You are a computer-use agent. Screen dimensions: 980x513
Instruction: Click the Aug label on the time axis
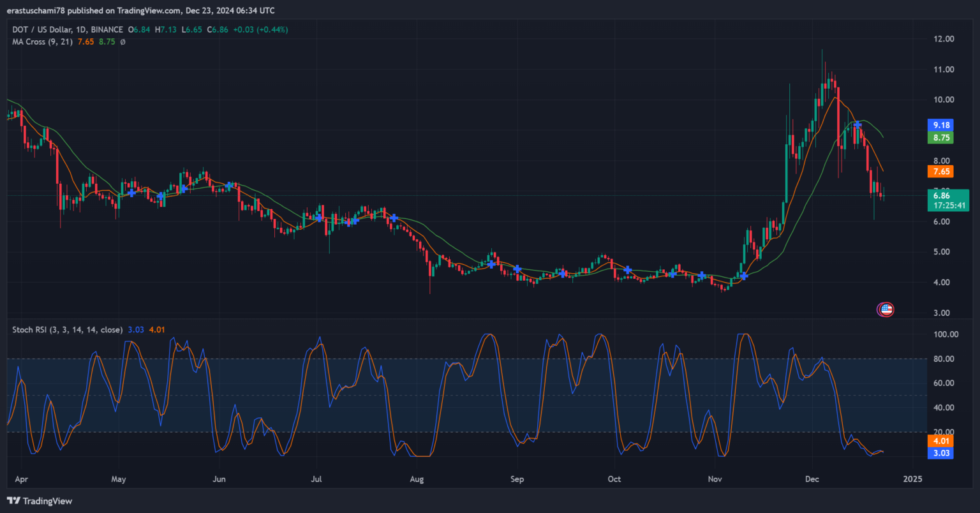[417, 479]
